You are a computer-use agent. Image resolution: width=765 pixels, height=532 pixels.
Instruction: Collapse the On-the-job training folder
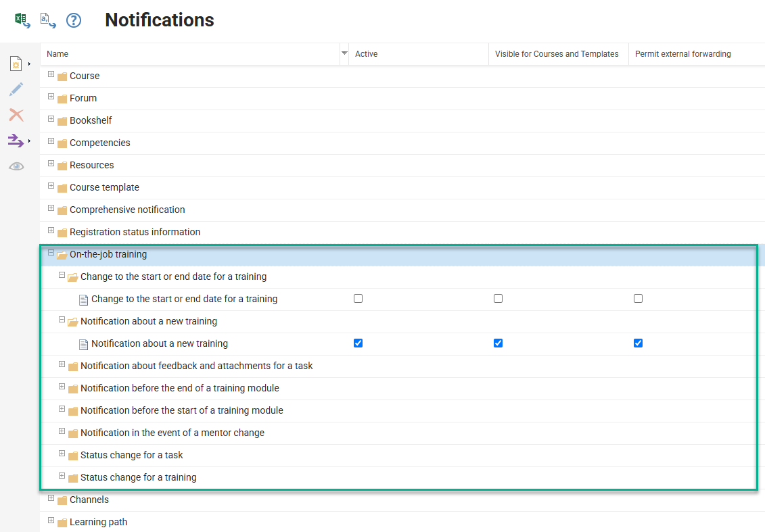51,253
